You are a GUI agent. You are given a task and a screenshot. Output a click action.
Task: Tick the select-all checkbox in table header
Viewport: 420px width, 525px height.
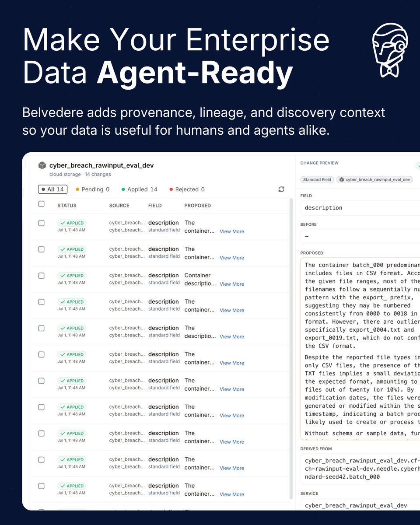click(41, 204)
